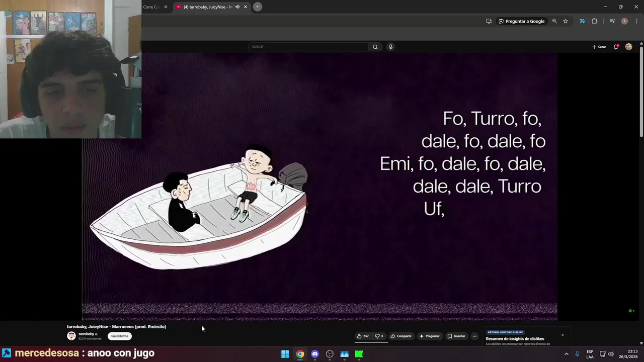
Task: Dislike the video showing 3 dislikes
Action: (379, 336)
